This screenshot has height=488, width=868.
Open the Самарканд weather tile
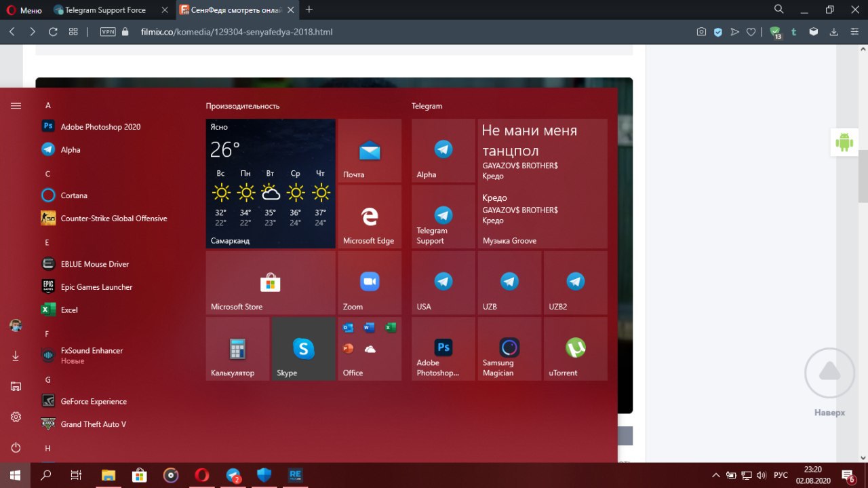tap(271, 184)
